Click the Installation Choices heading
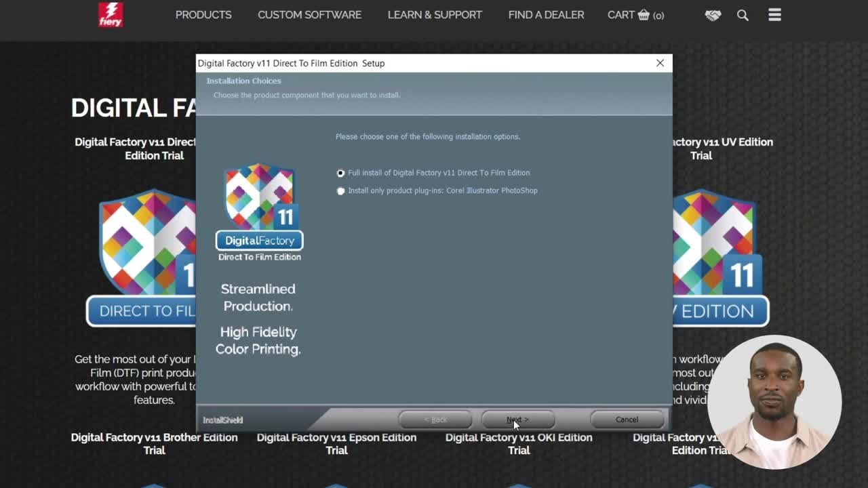 coord(243,81)
